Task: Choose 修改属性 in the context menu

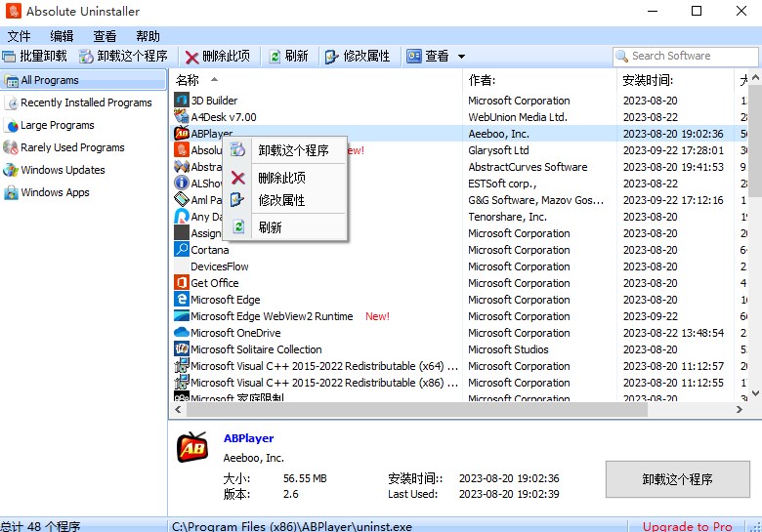Action: click(281, 200)
